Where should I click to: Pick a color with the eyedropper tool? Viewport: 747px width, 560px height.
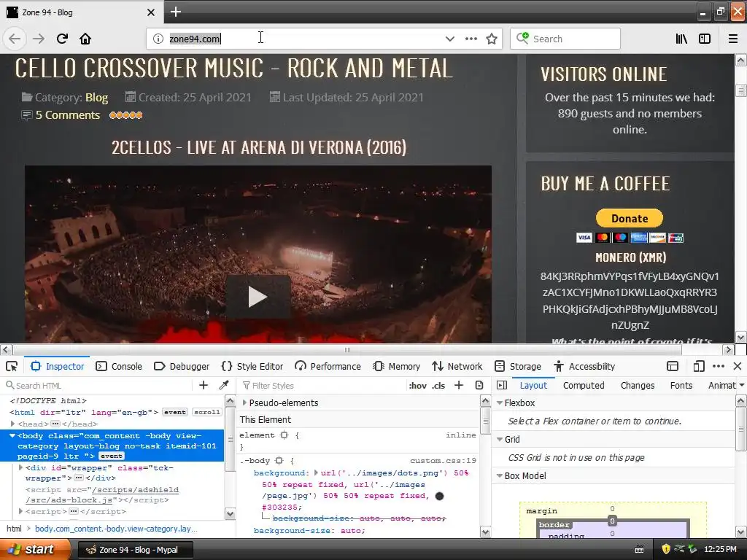(224, 385)
